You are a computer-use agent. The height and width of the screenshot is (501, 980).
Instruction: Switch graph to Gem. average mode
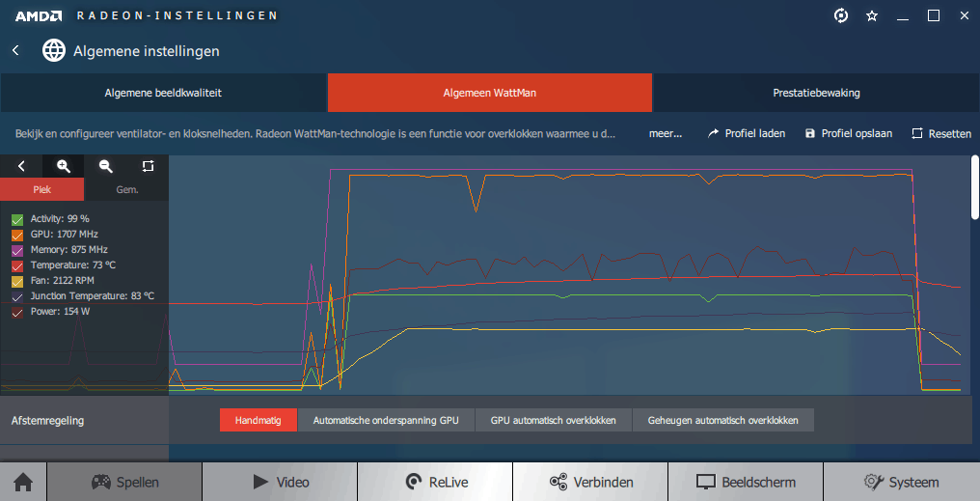coord(127,189)
